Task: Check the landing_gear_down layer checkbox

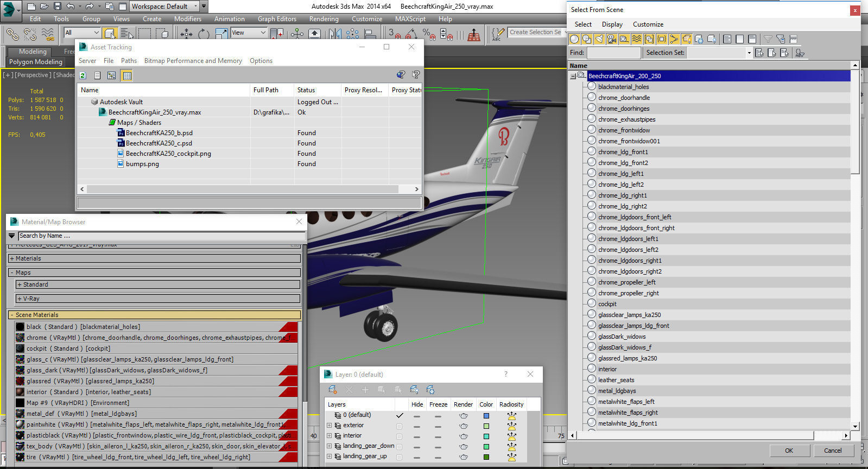Action: [x=400, y=447]
